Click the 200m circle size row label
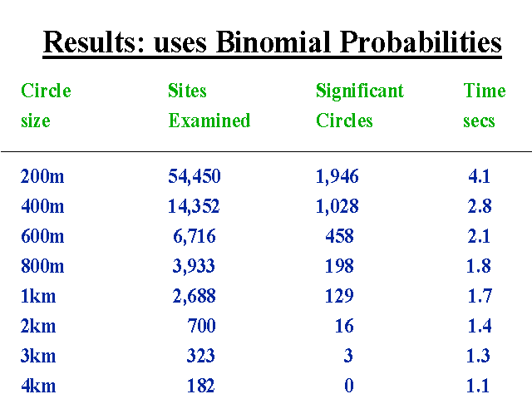 tap(42, 176)
